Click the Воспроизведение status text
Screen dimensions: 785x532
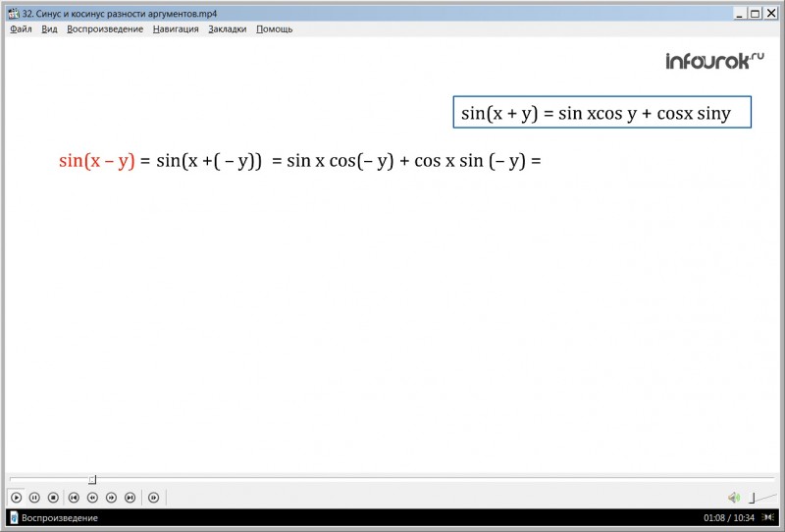[x=60, y=518]
